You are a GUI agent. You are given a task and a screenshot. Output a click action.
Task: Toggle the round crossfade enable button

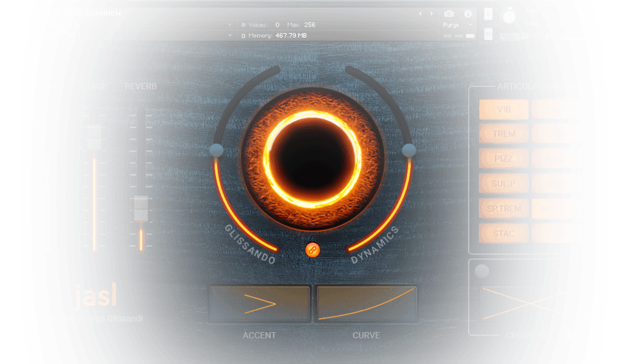482,271
